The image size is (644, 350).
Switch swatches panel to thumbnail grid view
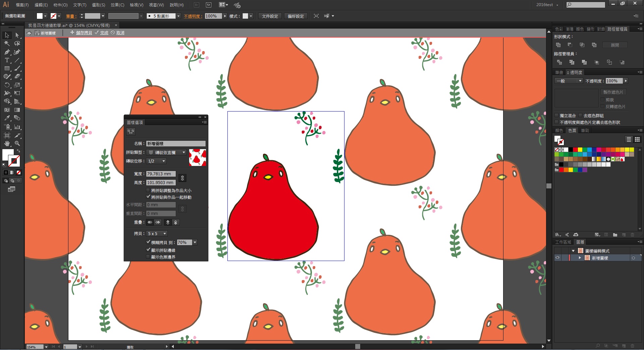(637, 139)
